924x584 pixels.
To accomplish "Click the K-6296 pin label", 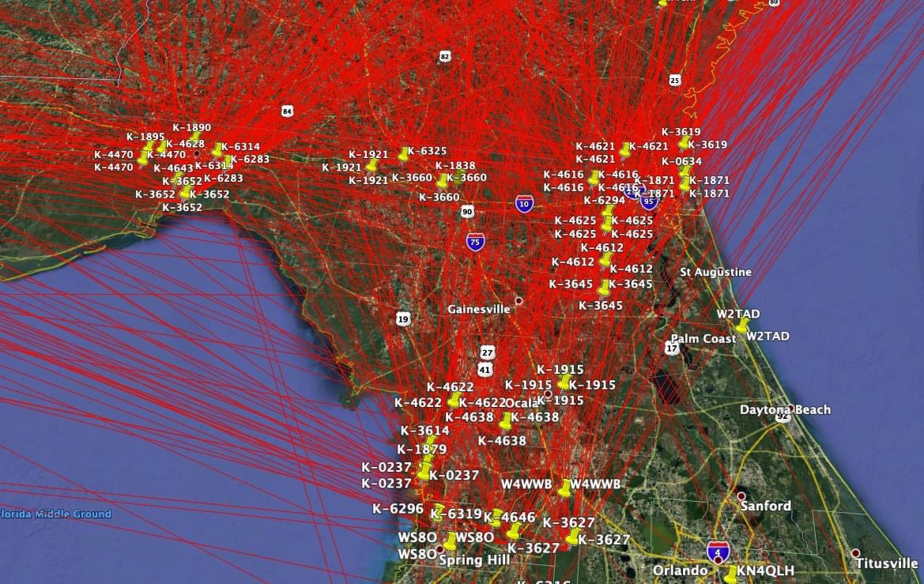I will (x=398, y=509).
